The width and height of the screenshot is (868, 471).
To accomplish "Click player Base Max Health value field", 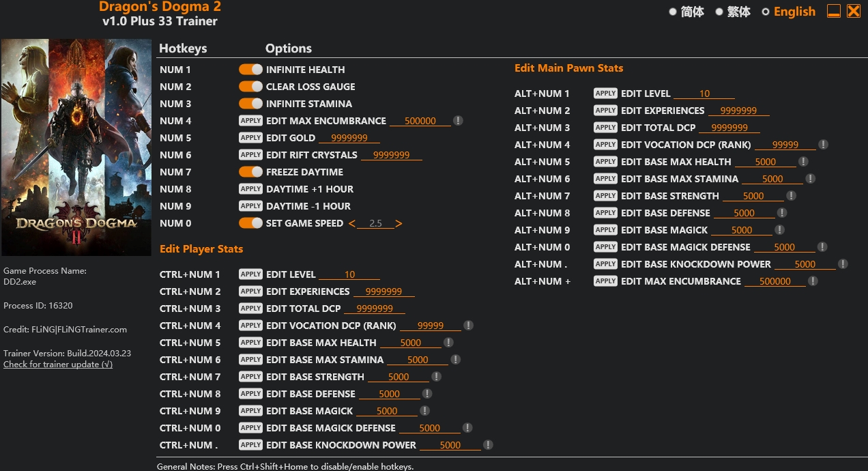I will coord(411,343).
